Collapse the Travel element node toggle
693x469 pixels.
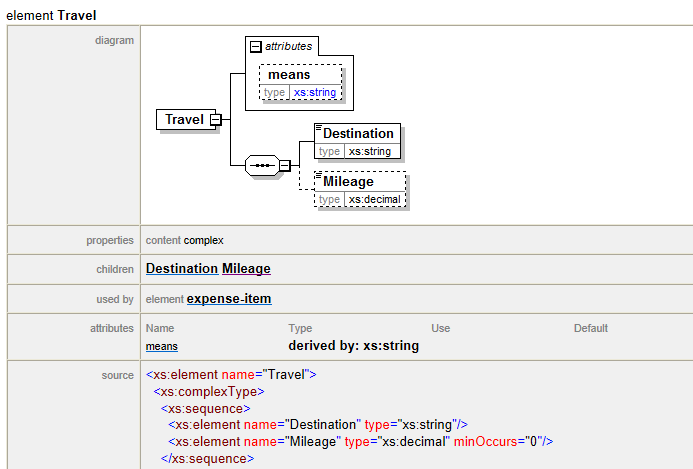[215, 120]
